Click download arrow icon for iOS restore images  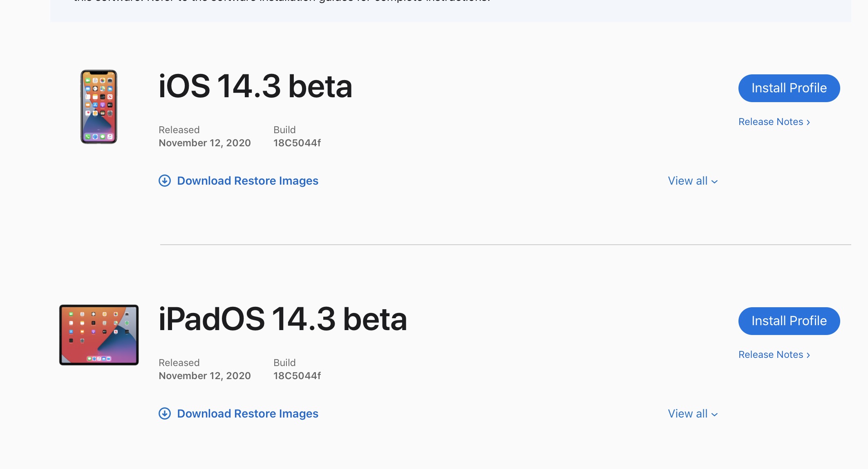tap(165, 181)
